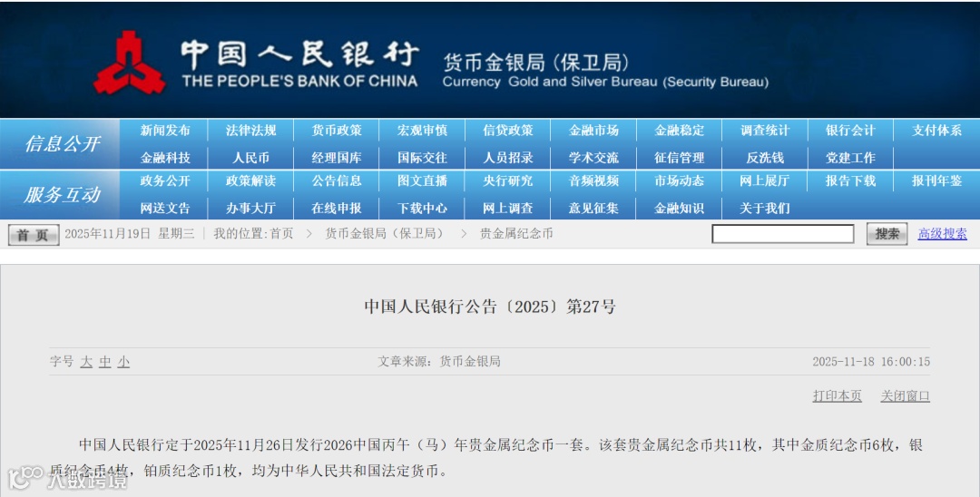The width and height of the screenshot is (980, 497).
Task: Focus the site search input box
Action: pyautogui.click(x=782, y=234)
